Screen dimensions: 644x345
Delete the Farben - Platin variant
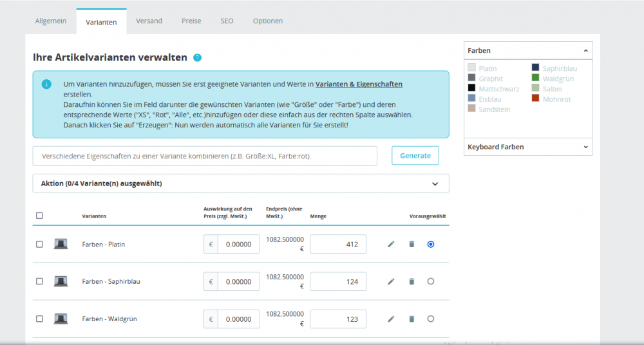tap(412, 245)
